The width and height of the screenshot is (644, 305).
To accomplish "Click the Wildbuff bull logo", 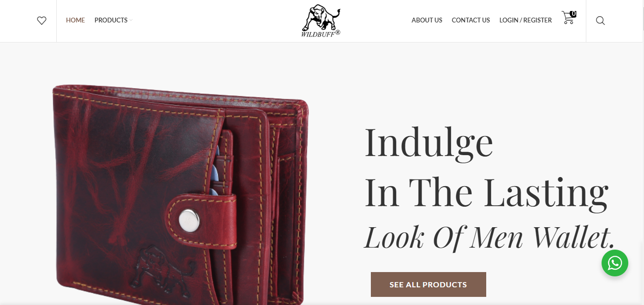I will [x=321, y=21].
